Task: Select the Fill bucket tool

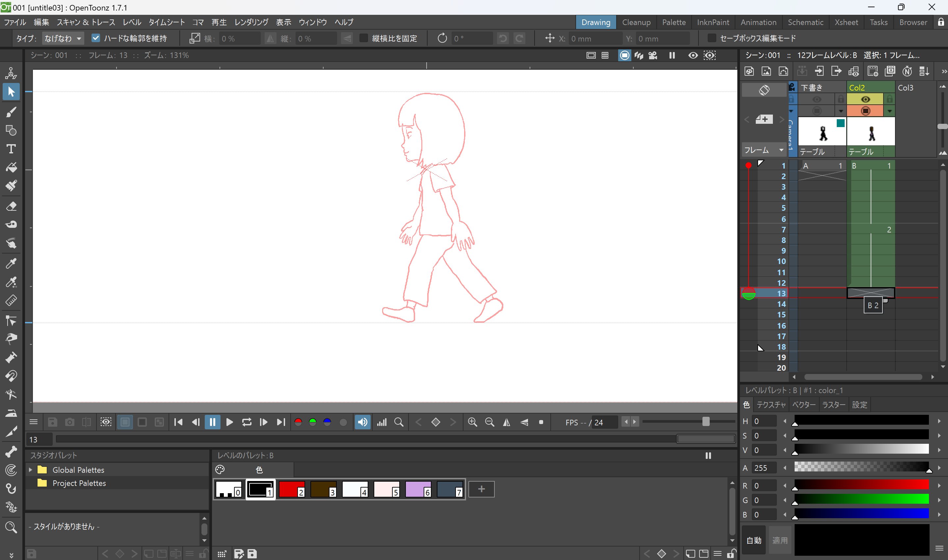Action: tap(11, 167)
